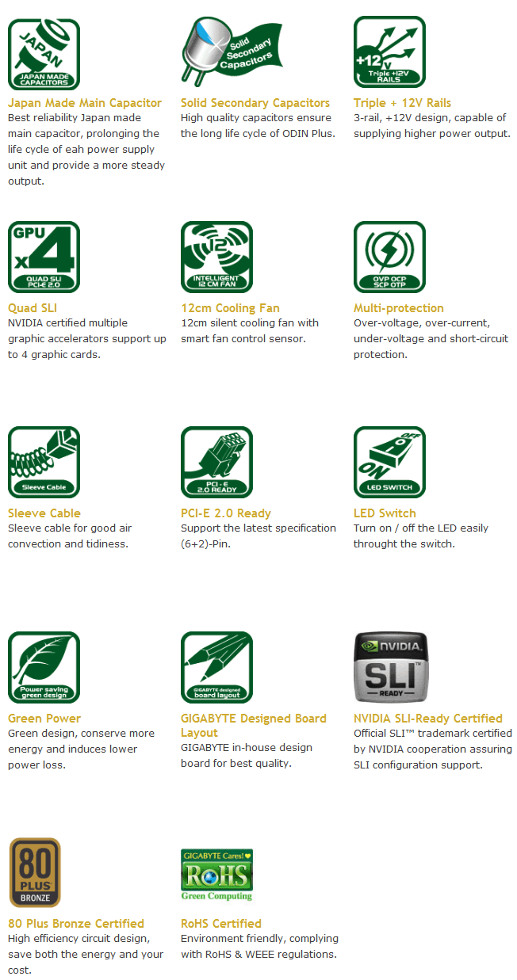Click the Japan Made Capacitors icon
This screenshot has height=980, width=517.
[x=44, y=54]
